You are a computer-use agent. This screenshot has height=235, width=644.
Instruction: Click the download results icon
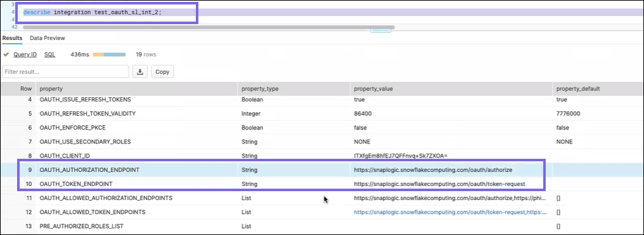pos(140,72)
